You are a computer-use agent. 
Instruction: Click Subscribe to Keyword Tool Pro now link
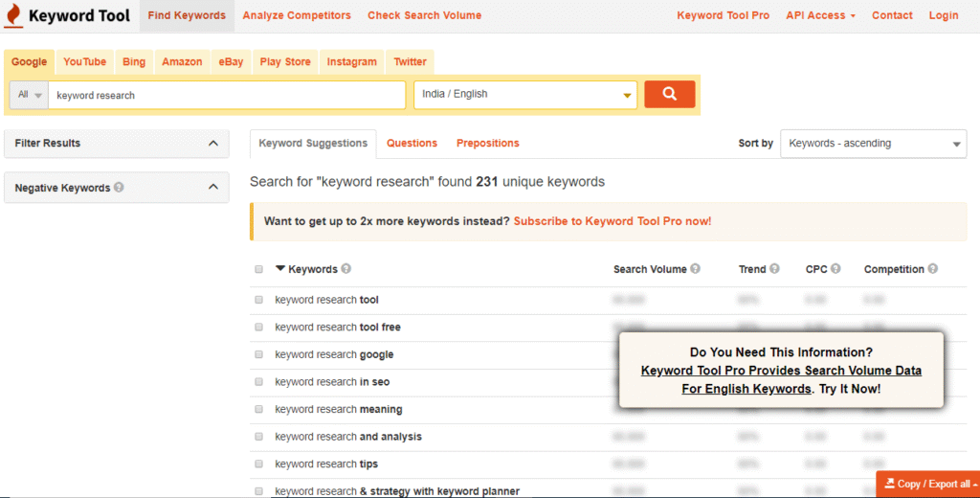[612, 221]
